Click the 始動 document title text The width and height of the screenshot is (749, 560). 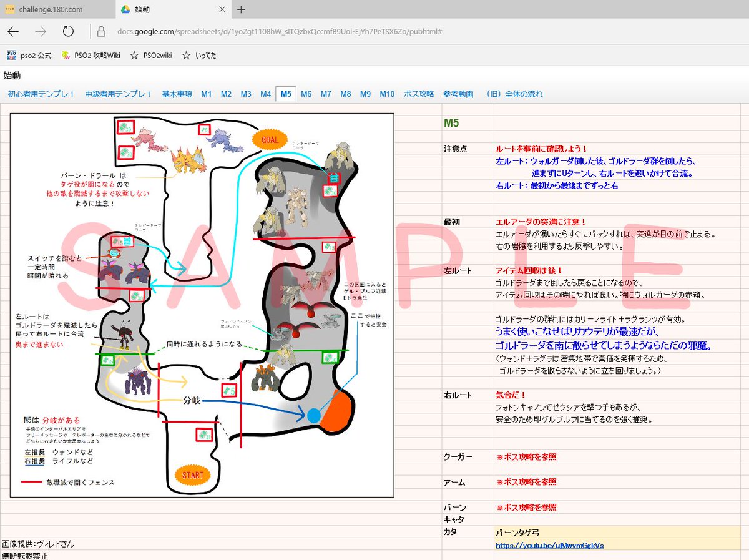[12, 76]
